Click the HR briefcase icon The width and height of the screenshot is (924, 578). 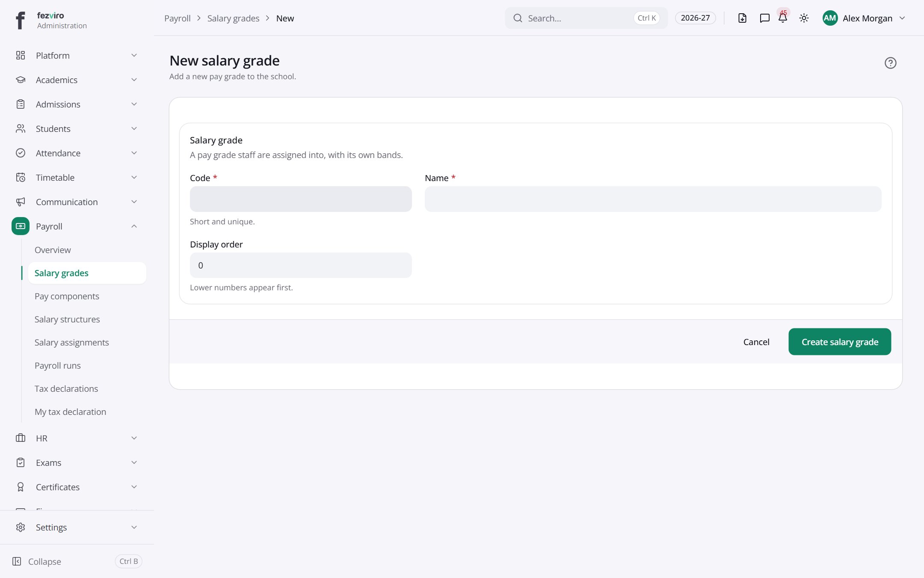(21, 438)
